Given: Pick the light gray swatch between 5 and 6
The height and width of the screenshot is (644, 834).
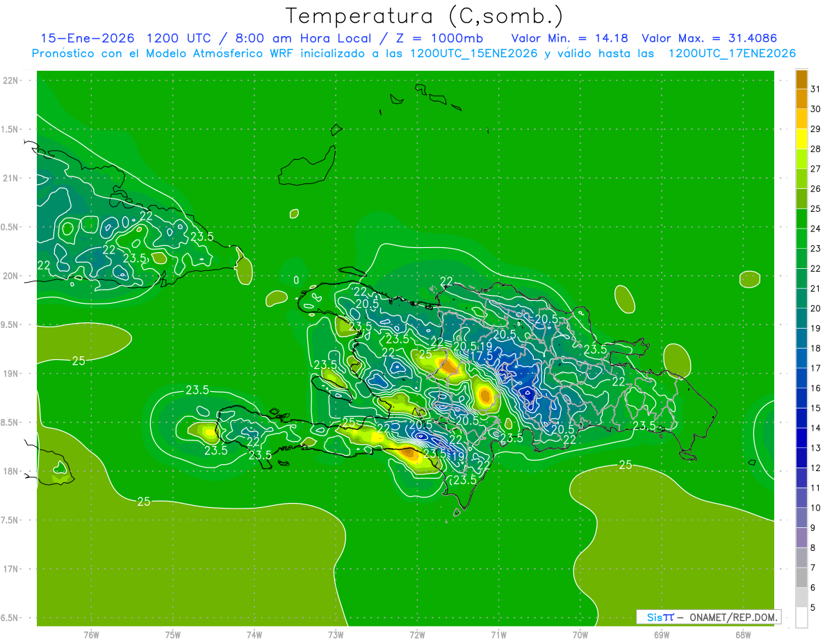Looking at the screenshot, I should (x=801, y=597).
